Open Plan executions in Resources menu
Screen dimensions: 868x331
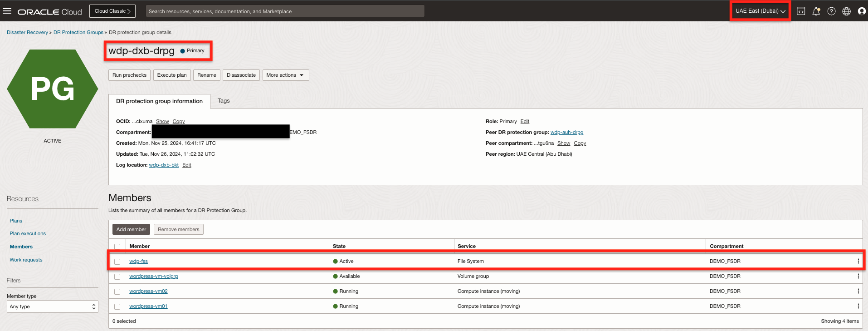pos(28,233)
